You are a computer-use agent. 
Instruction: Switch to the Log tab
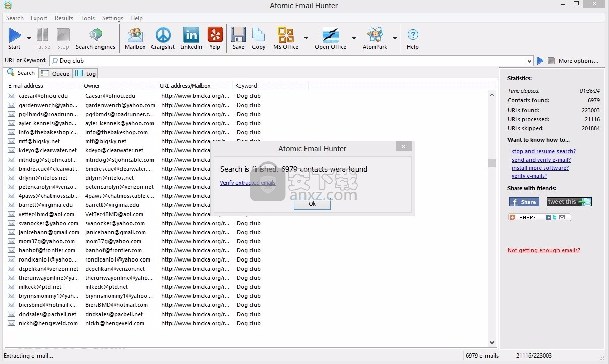point(85,73)
